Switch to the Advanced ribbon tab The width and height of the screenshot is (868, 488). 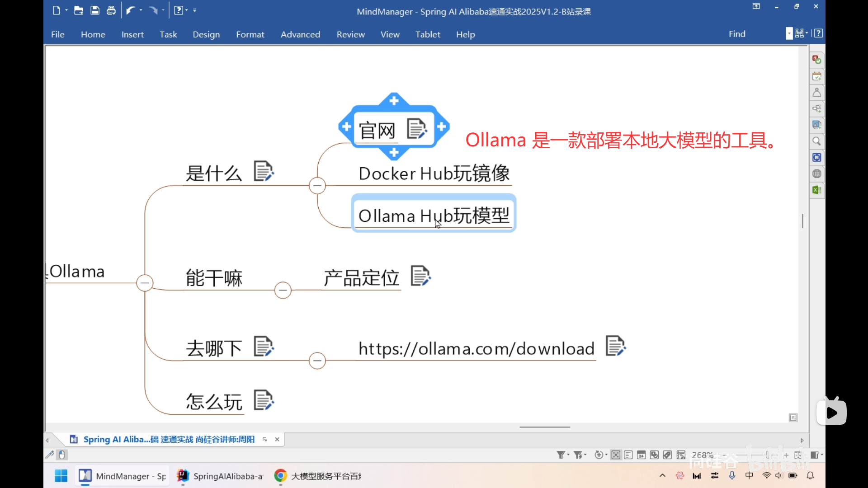(300, 34)
